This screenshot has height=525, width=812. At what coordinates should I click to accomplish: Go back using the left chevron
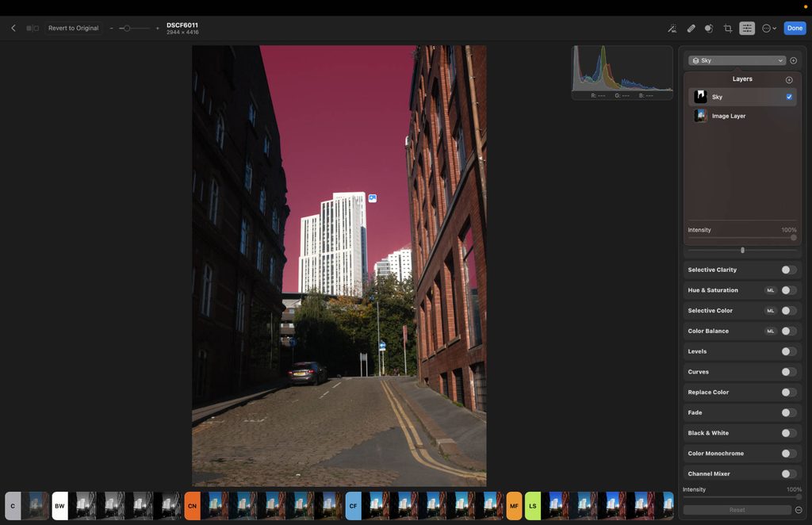(13, 28)
